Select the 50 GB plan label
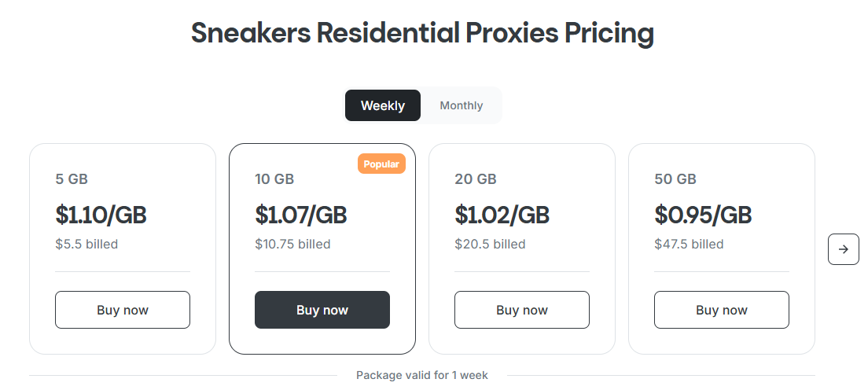 click(675, 179)
